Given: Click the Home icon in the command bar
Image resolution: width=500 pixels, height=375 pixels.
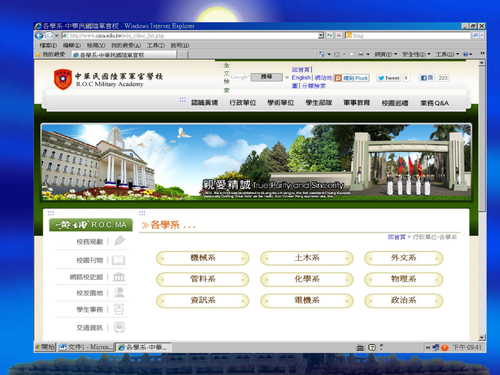Looking at the screenshot, I should pos(322,54).
